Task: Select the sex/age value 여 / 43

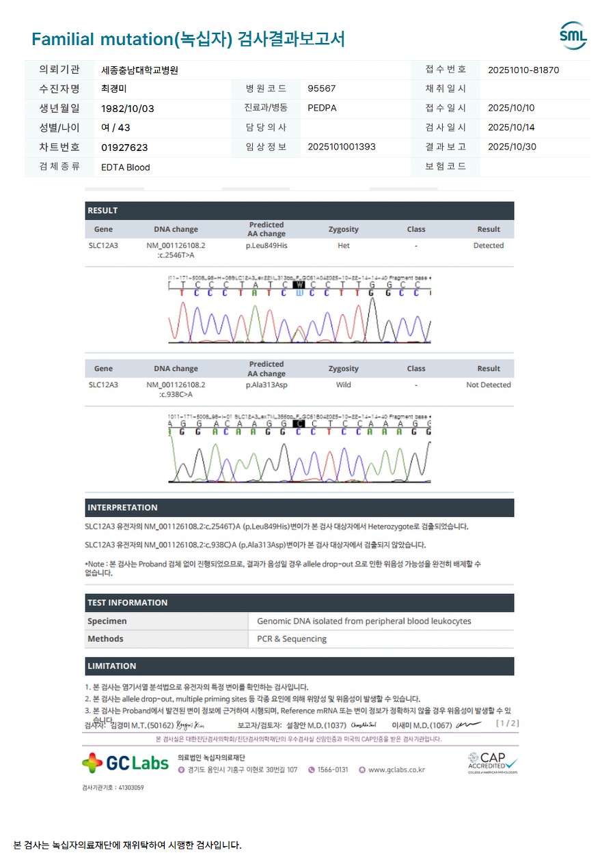Action: pyautogui.click(x=115, y=128)
